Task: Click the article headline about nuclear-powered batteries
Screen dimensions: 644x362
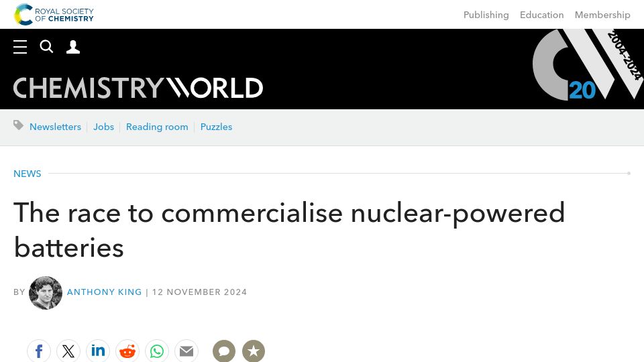Action: pyautogui.click(x=289, y=230)
